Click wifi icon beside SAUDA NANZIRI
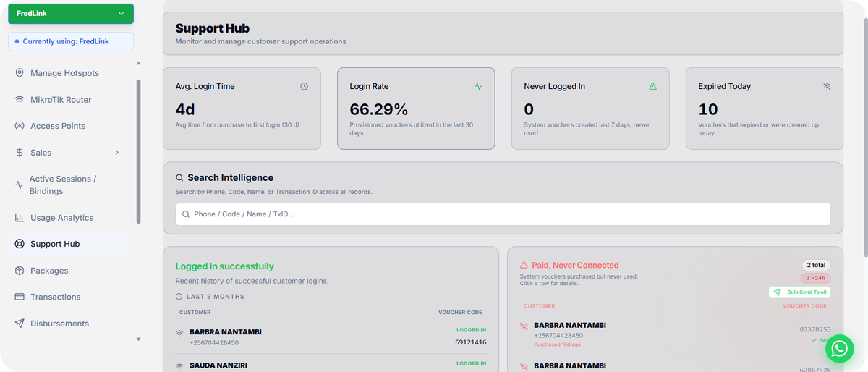The image size is (868, 372). tap(179, 366)
